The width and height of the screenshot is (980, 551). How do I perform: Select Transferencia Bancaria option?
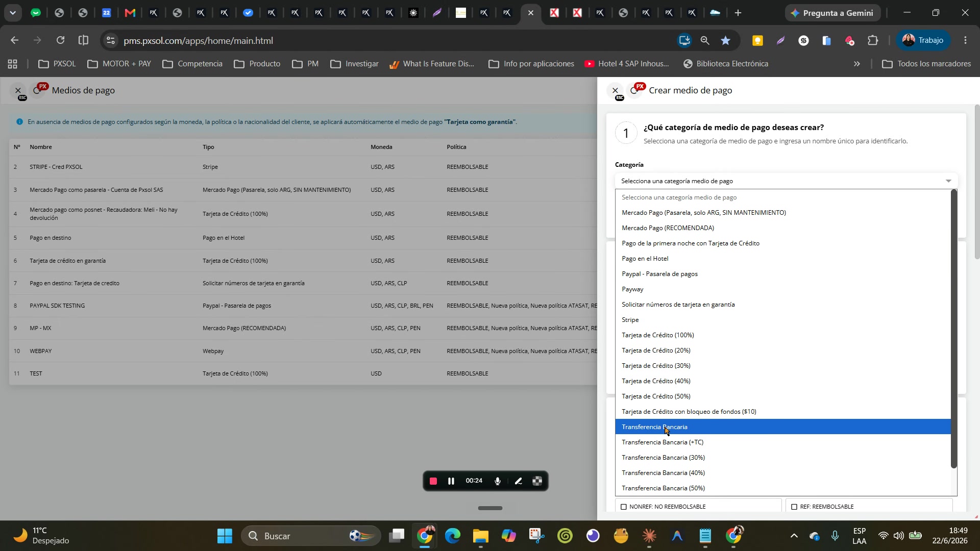783,427
